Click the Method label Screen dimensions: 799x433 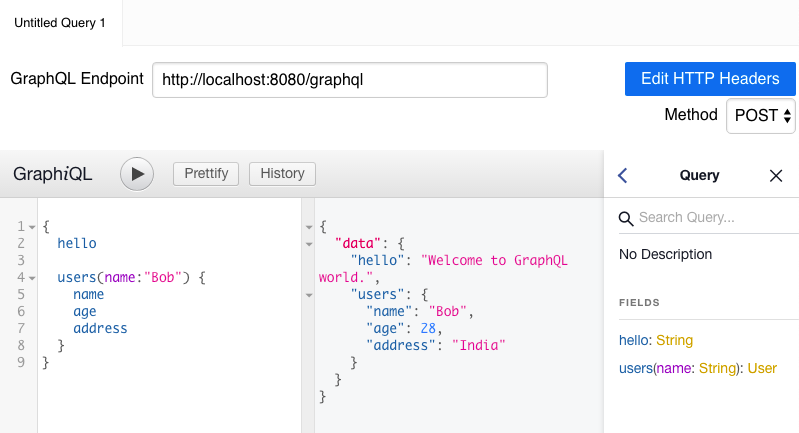(691, 115)
